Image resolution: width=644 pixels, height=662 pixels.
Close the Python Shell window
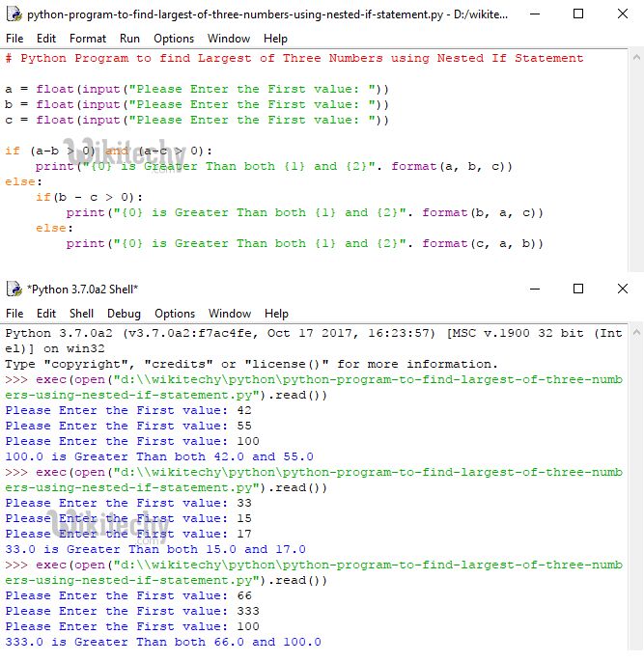click(x=623, y=289)
